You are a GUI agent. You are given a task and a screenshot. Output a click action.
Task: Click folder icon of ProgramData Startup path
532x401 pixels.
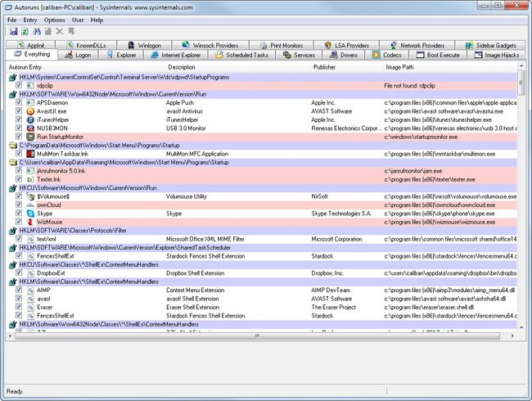[x=13, y=145]
